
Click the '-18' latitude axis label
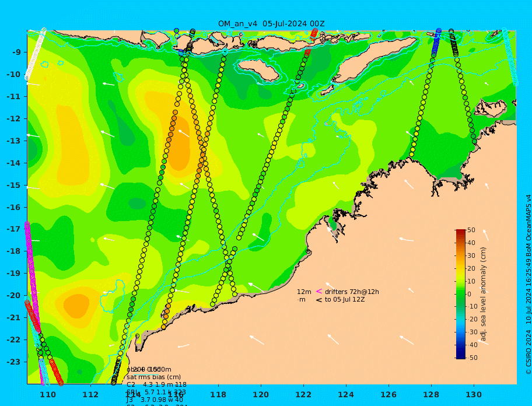tap(13, 251)
